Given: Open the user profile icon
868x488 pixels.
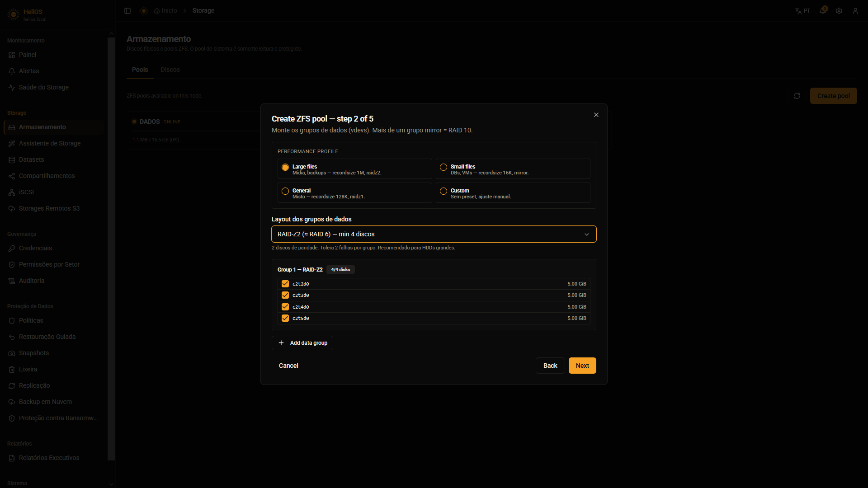Looking at the screenshot, I should point(855,11).
